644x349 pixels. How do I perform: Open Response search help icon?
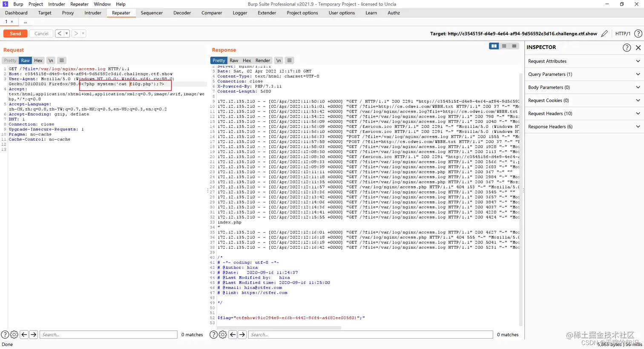coord(214,335)
